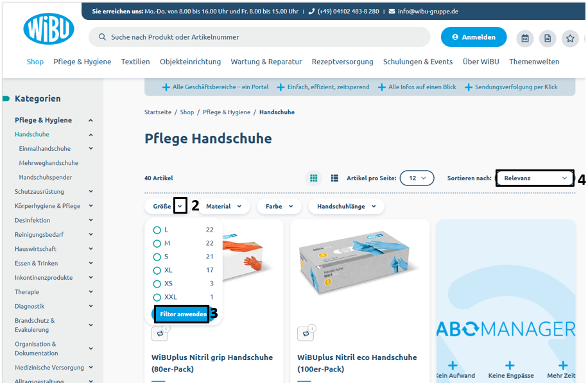Open Pflege & Hygiene in top navigation
The image size is (588, 385).
coord(82,62)
